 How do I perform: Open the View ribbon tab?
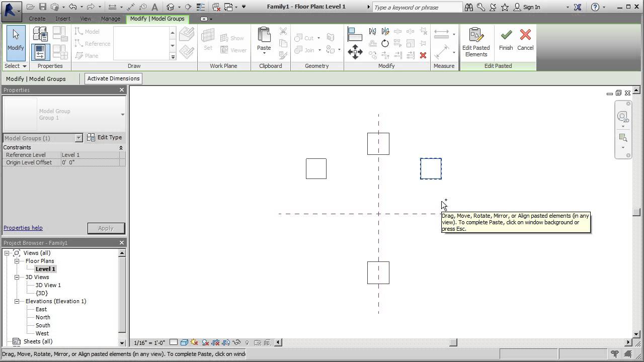point(85,19)
